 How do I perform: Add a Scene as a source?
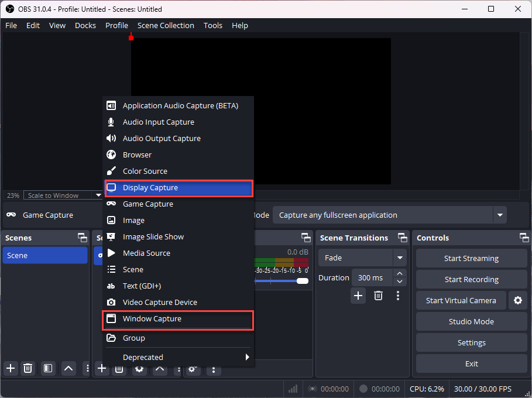pyautogui.click(x=178, y=269)
